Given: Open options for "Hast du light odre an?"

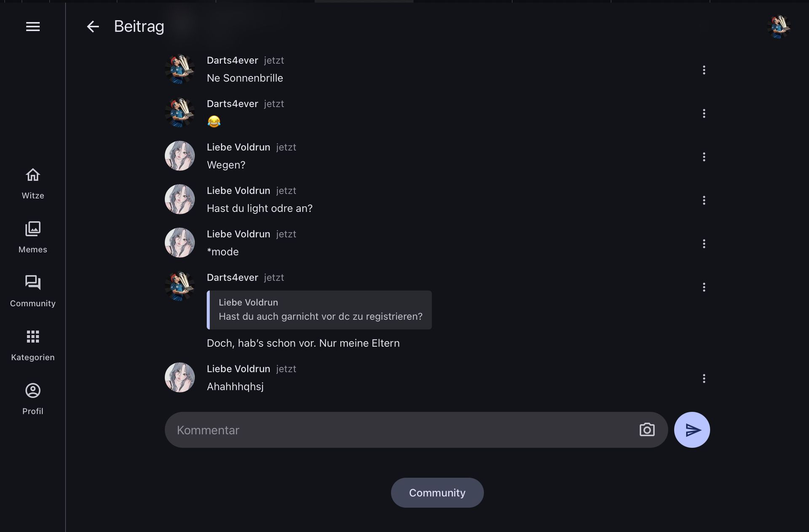Looking at the screenshot, I should [704, 200].
